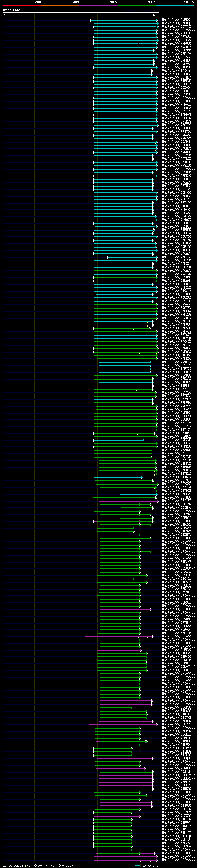Screen dimensions: 197x868
Task: Select label UniRef100_B6TMJ0
Action: [177, 77]
